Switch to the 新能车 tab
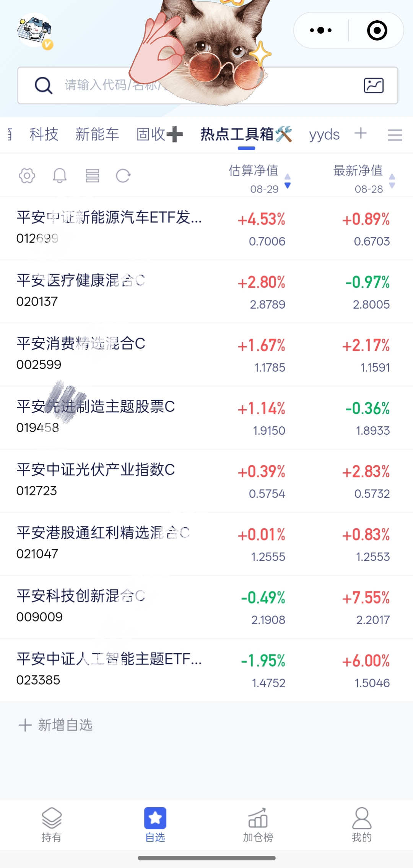413x868 pixels. point(97,134)
